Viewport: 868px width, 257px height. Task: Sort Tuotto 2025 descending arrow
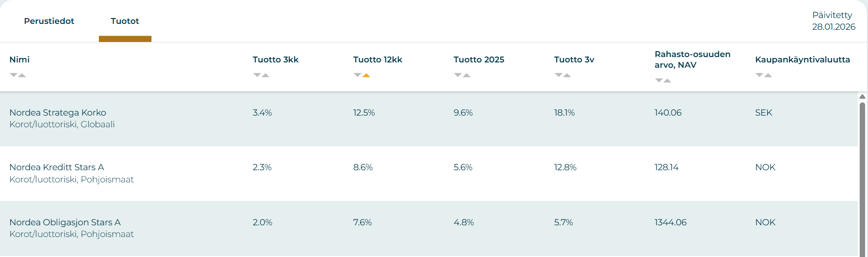pos(458,75)
